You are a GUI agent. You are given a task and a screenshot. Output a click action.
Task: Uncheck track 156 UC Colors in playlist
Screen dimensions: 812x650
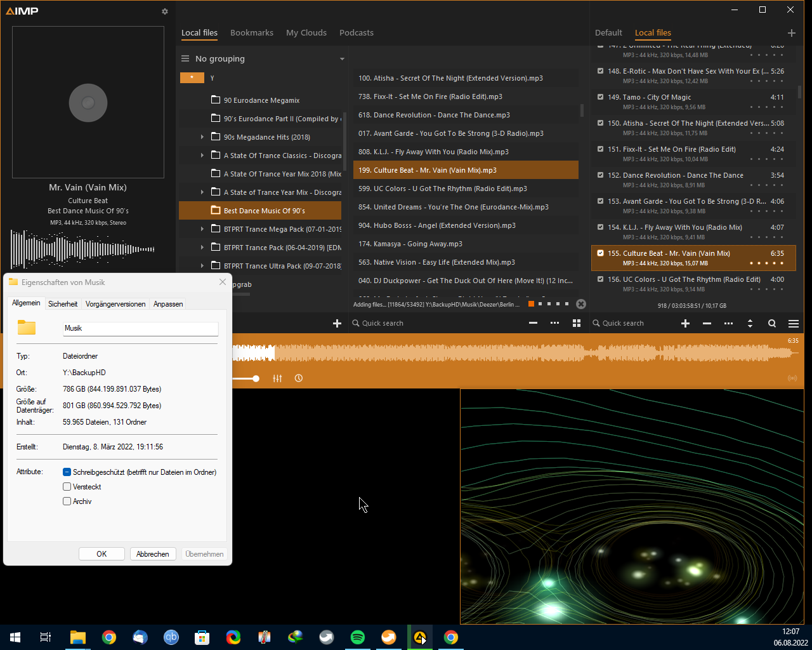point(600,279)
